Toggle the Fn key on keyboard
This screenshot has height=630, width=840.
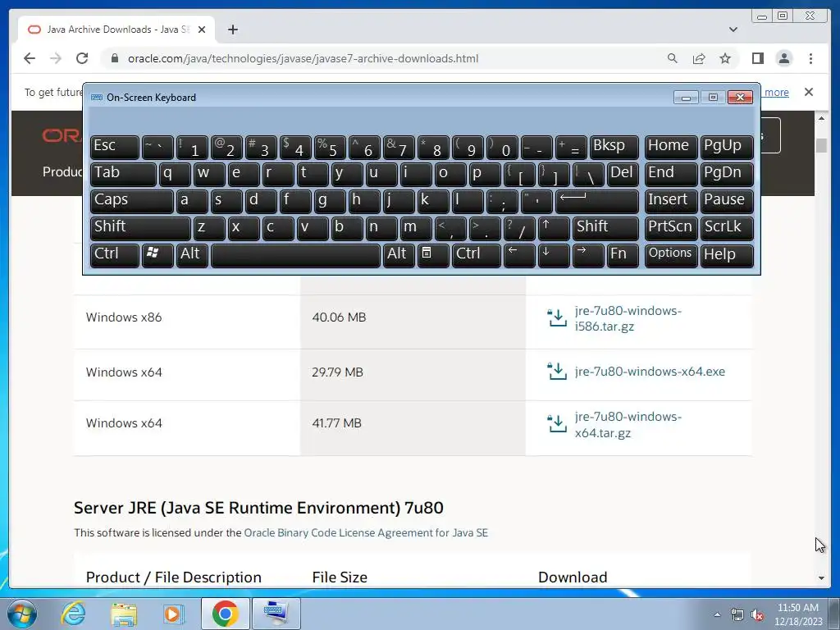coord(623,255)
